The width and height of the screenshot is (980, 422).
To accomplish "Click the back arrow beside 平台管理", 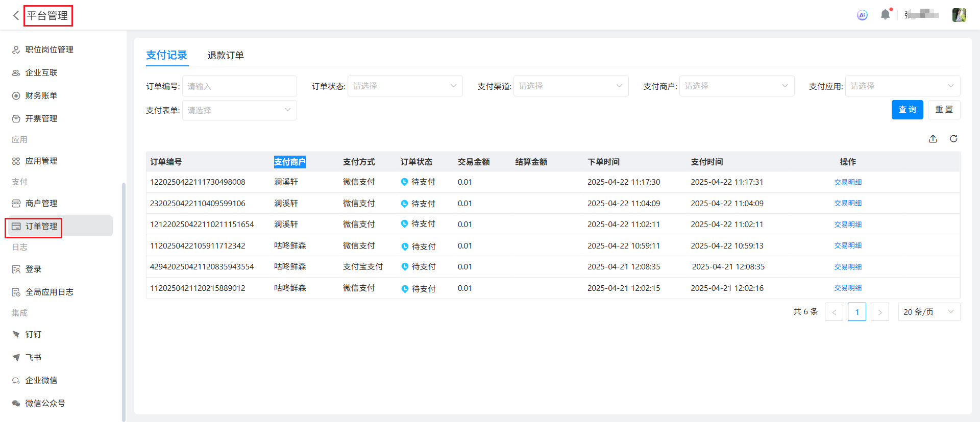I will (x=16, y=16).
